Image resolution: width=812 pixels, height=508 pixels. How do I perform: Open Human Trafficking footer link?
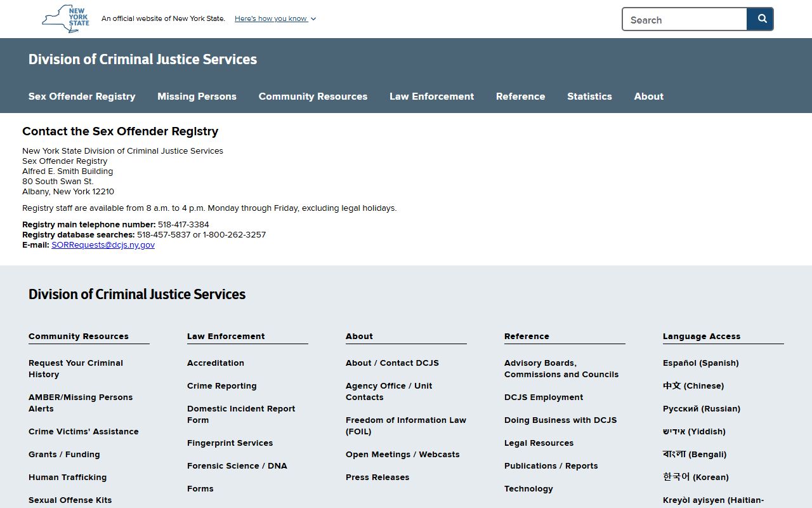(x=67, y=477)
